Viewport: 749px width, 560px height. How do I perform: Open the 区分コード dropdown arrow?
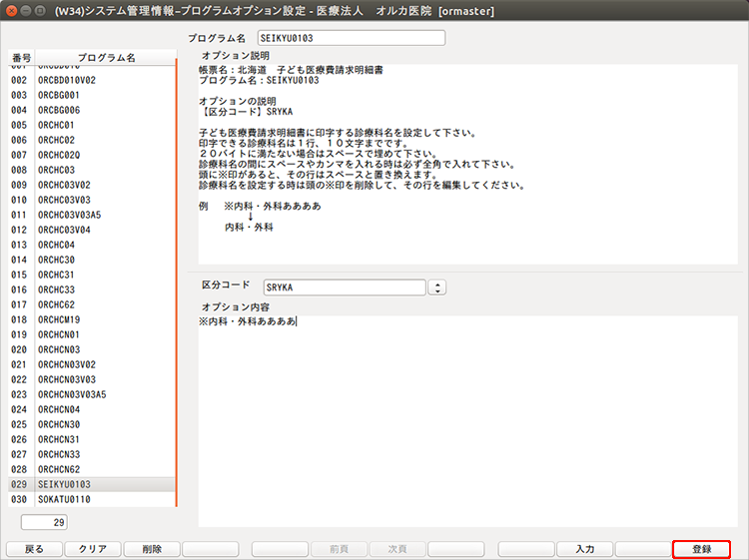click(x=437, y=287)
